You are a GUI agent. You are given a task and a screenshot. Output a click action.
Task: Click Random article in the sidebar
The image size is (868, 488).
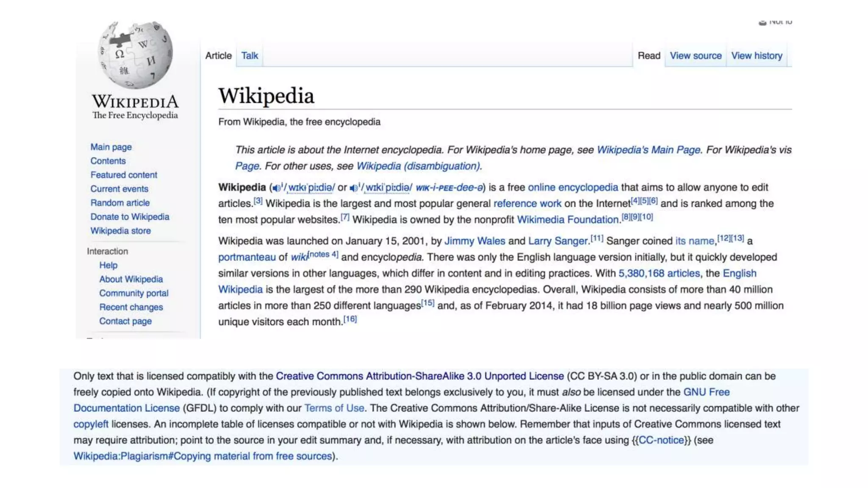tap(120, 203)
